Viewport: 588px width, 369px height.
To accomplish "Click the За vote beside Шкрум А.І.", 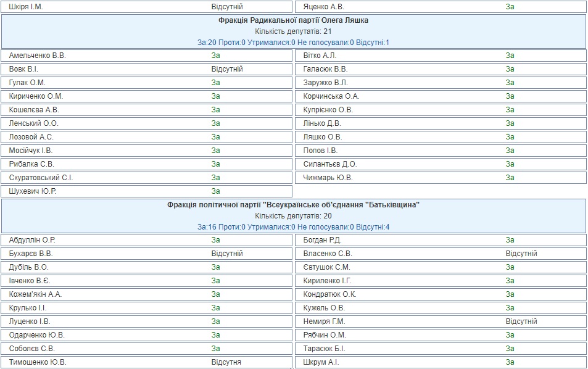I will [x=510, y=362].
